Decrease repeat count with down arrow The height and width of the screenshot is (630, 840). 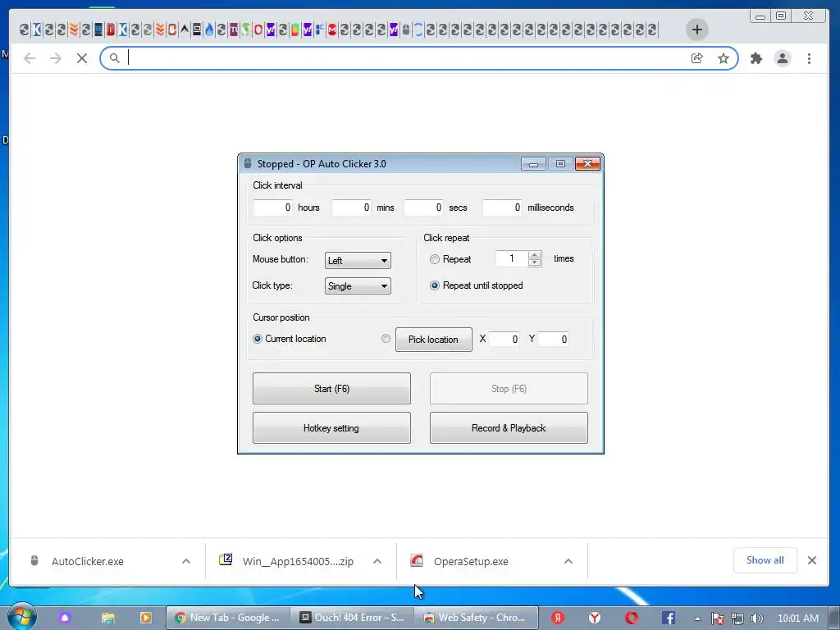coord(535,262)
